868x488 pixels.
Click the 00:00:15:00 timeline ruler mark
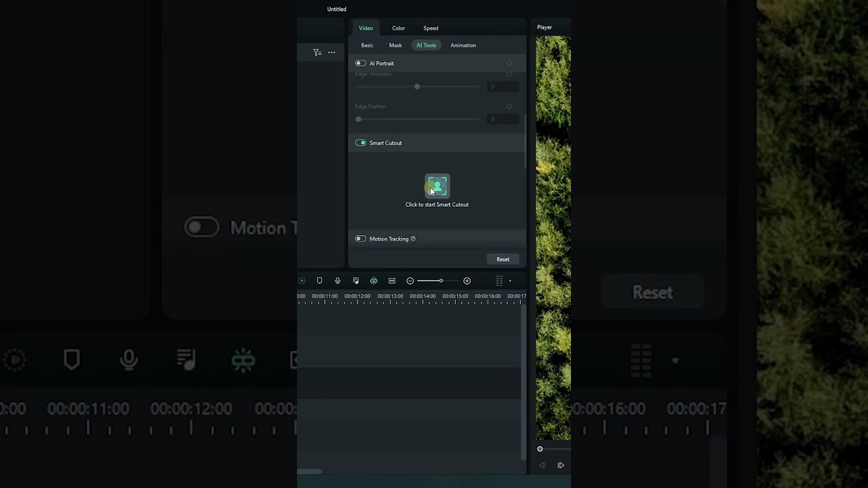point(455,296)
